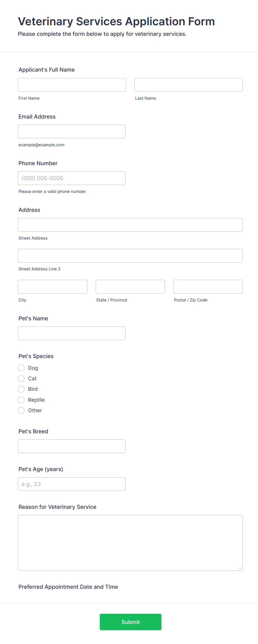Click the Pet's Breed field
258x644 pixels.
(72, 446)
